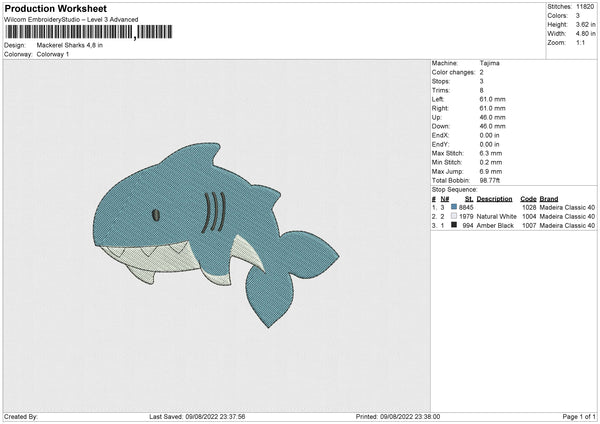The height and width of the screenshot is (424, 600).
Task: Click the Max Jump value 6.9 mm
Action: click(491, 171)
